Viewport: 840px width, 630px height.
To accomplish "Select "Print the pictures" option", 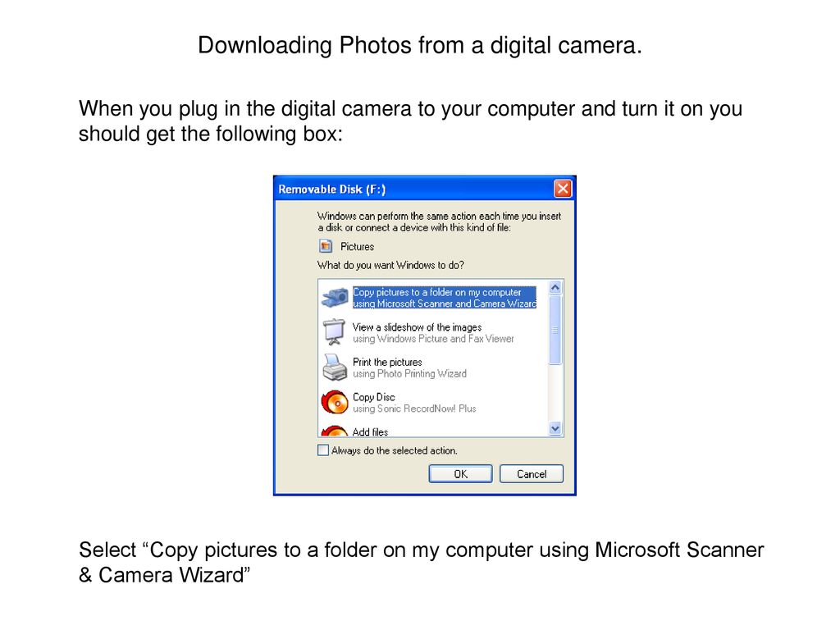I will coord(387,362).
